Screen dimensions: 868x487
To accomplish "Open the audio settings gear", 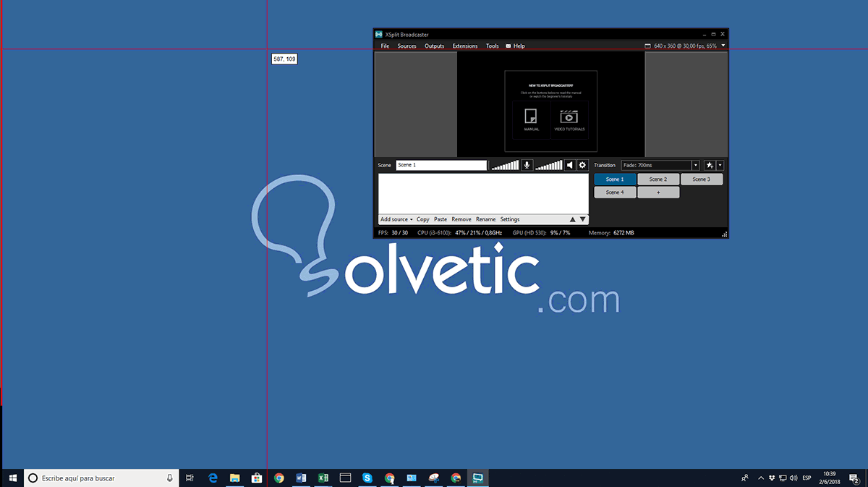I will 582,165.
